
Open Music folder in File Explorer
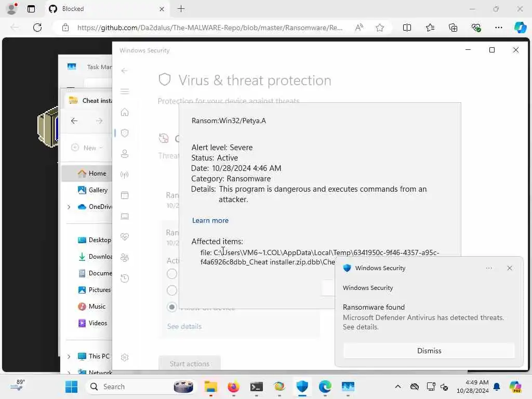click(92, 307)
